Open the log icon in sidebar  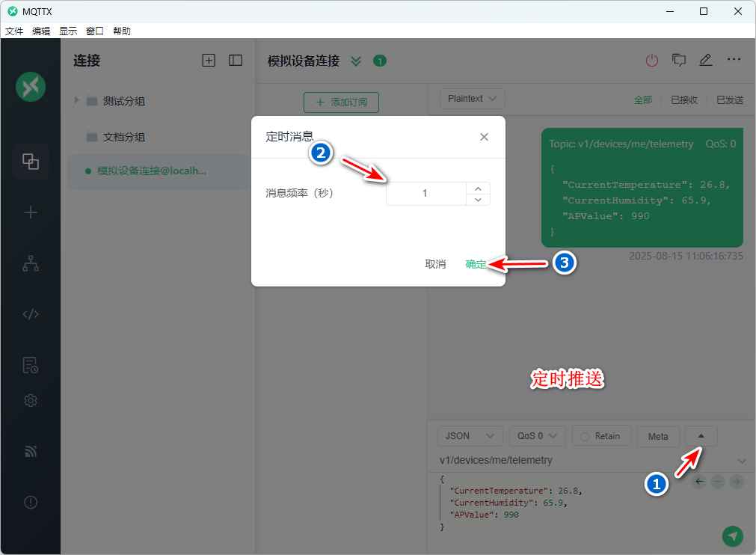31,365
